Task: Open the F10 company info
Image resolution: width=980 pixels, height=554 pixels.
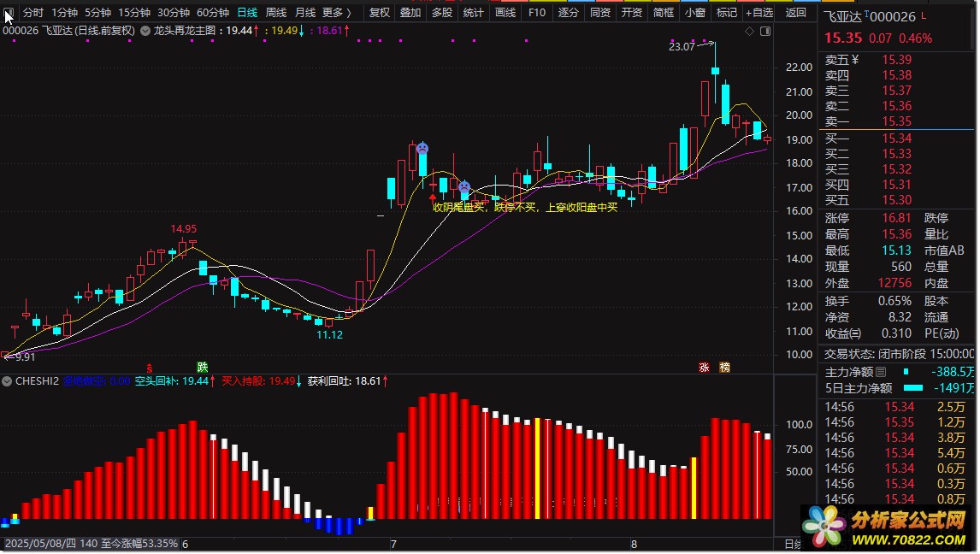Action: (x=536, y=13)
